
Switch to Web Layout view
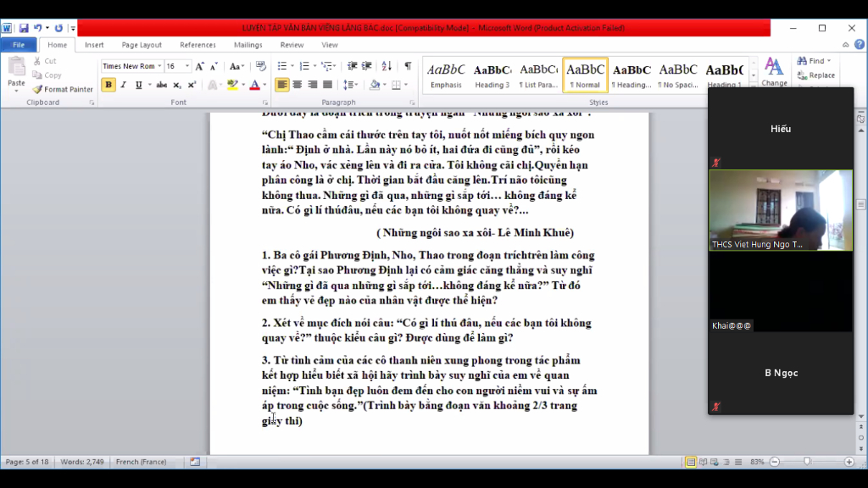715,462
